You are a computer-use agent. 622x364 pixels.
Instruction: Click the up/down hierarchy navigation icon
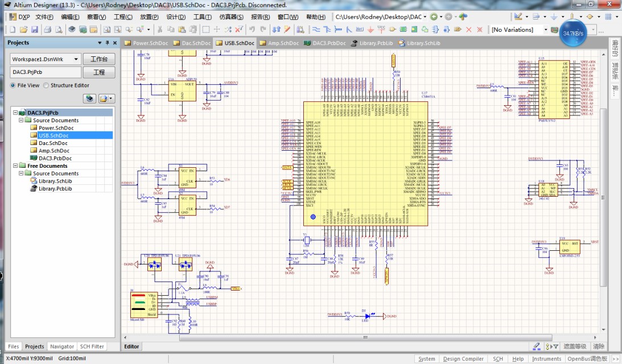tap(277, 30)
